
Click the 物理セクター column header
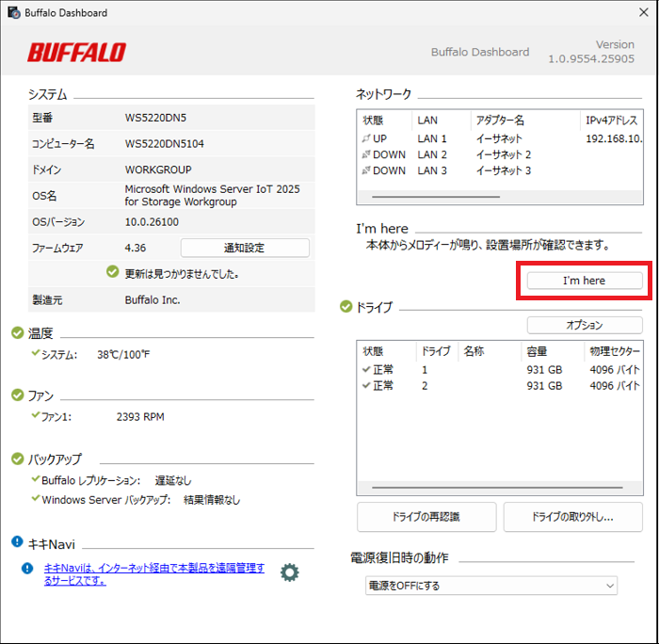pyautogui.click(x=614, y=351)
